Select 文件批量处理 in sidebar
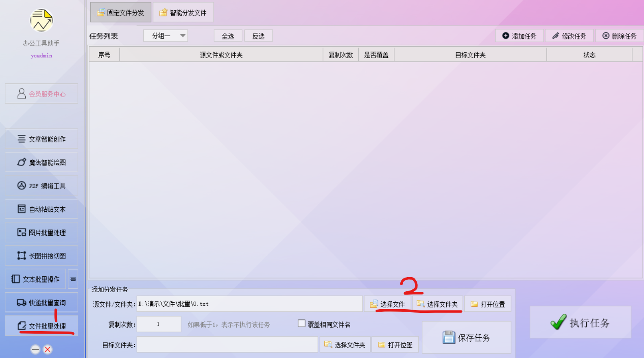 pyautogui.click(x=41, y=326)
